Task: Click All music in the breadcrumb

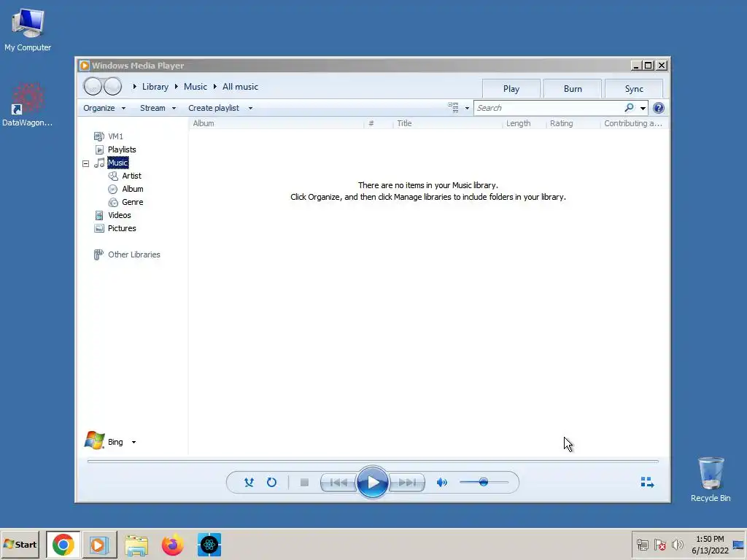Action: pyautogui.click(x=240, y=87)
